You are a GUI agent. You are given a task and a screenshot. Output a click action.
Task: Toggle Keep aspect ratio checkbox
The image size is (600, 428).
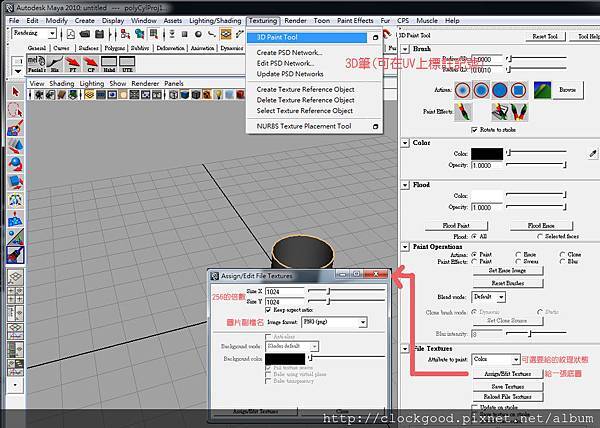coord(268,309)
